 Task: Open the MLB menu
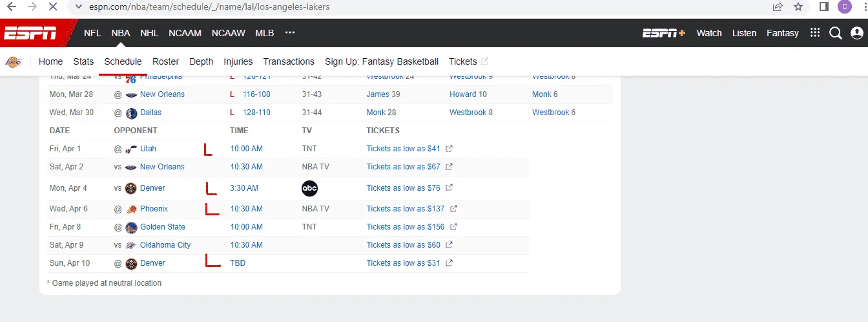pos(265,33)
